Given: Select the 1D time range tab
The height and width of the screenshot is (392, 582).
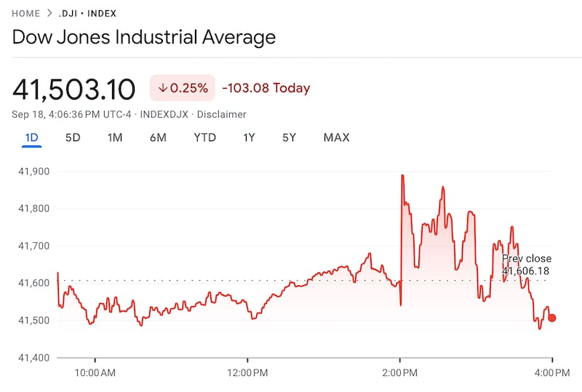Looking at the screenshot, I should pos(31,137).
